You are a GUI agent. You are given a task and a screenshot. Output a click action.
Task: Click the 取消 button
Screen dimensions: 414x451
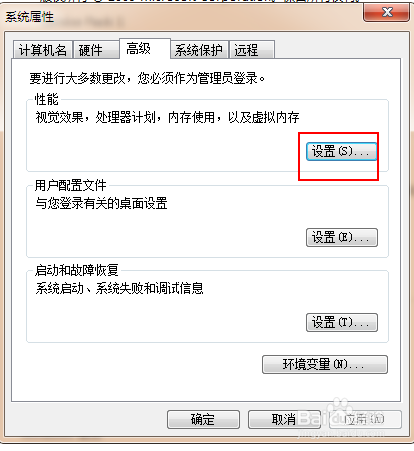click(284, 419)
